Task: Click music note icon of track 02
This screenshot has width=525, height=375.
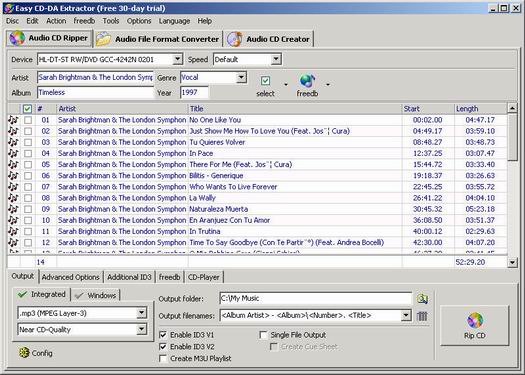Action: (13, 131)
